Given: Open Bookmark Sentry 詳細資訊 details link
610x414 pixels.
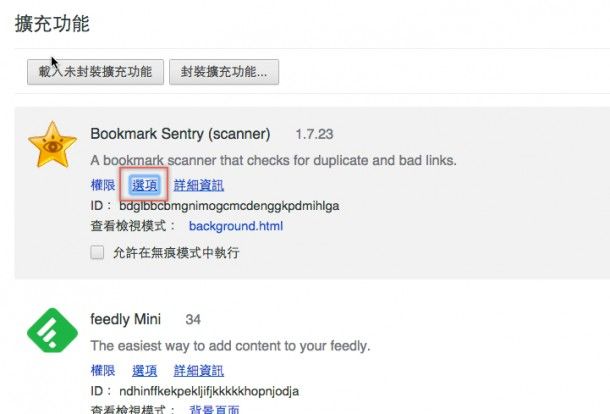Looking at the screenshot, I should (x=199, y=185).
